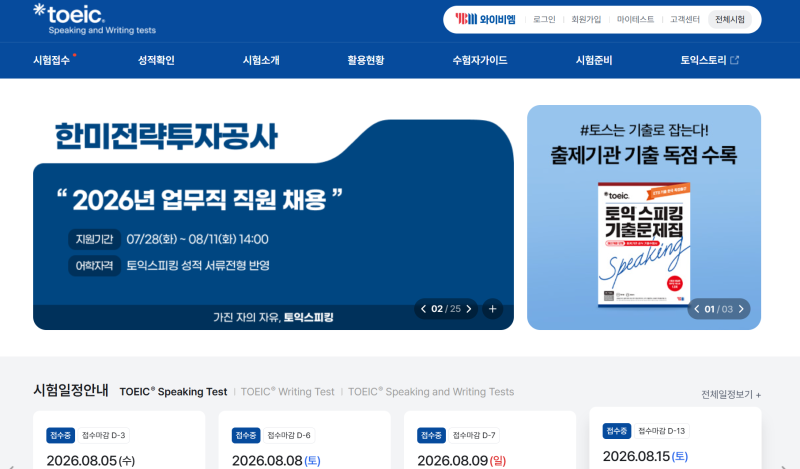Viewport: 800px width, 469px height.
Task: Show next slide in main banner
Action: click(x=469, y=309)
